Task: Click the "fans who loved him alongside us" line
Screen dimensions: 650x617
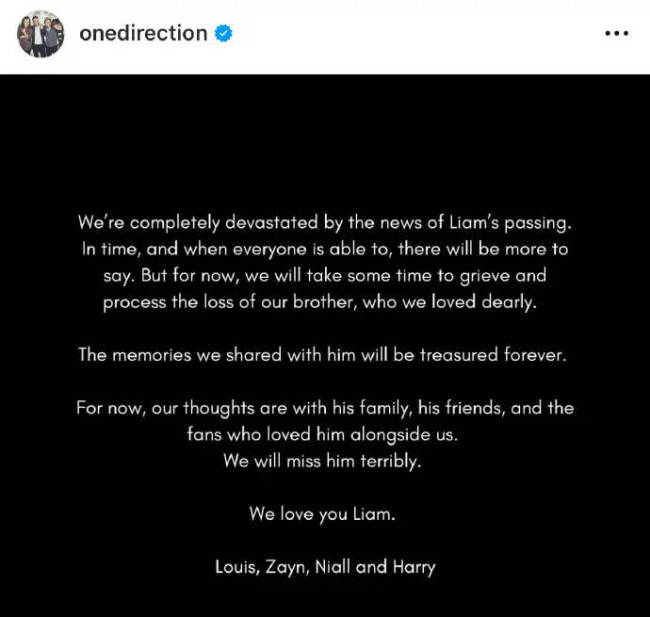Action: pyautogui.click(x=325, y=435)
